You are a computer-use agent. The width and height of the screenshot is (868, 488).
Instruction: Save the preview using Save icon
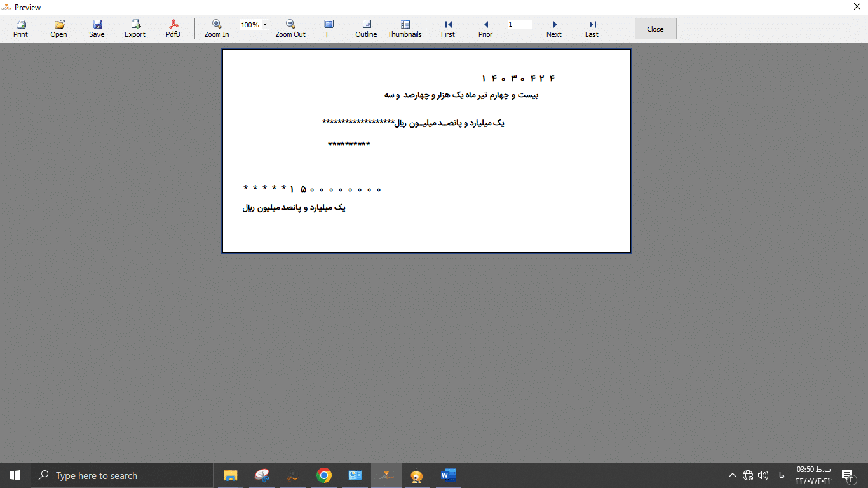97,29
